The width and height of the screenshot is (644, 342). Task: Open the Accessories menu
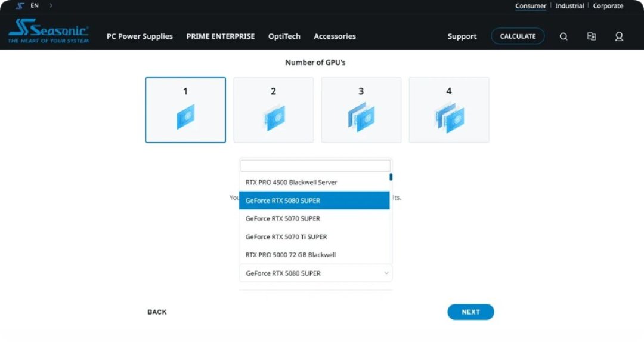tap(335, 36)
